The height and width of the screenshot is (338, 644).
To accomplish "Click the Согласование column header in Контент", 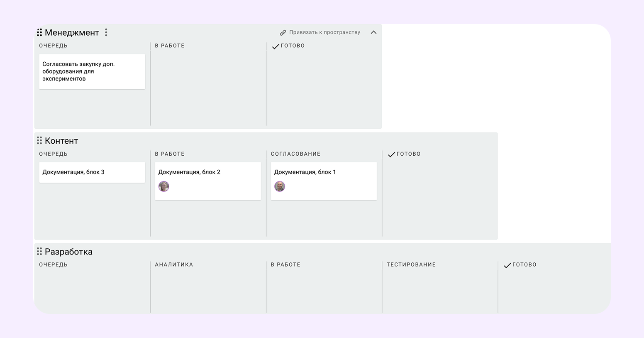I will click(295, 154).
